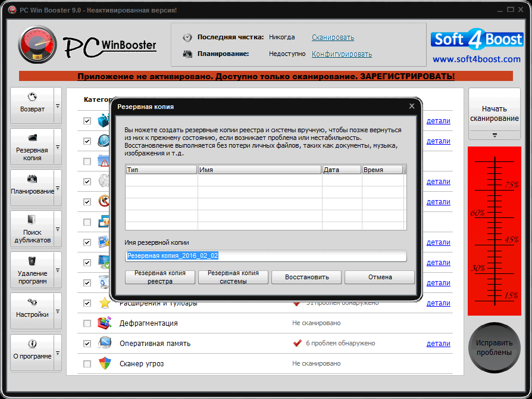Uncheck the Оперативная память checkbox
This screenshot has width=532, height=399.
(x=87, y=343)
